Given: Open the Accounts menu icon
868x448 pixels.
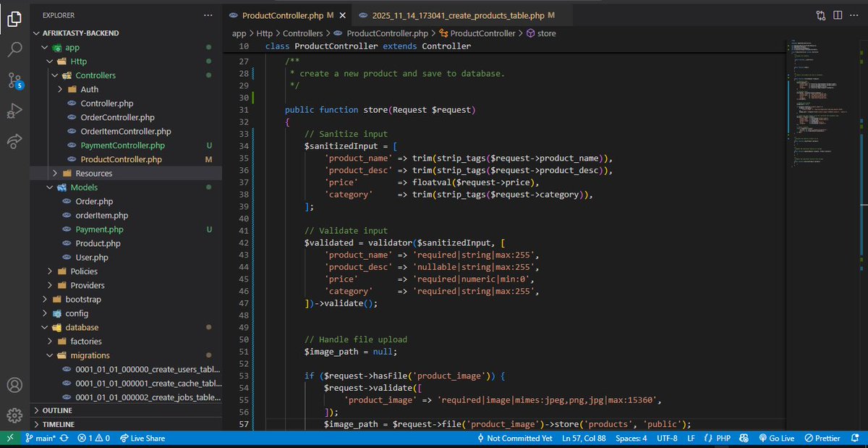Looking at the screenshot, I should coord(14,384).
